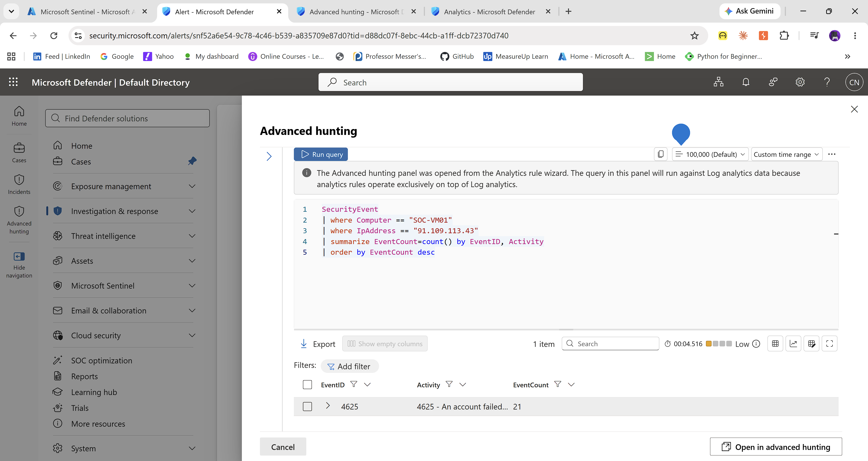Open the GitHub bookmark
The image size is (868, 461).
pos(457,56)
